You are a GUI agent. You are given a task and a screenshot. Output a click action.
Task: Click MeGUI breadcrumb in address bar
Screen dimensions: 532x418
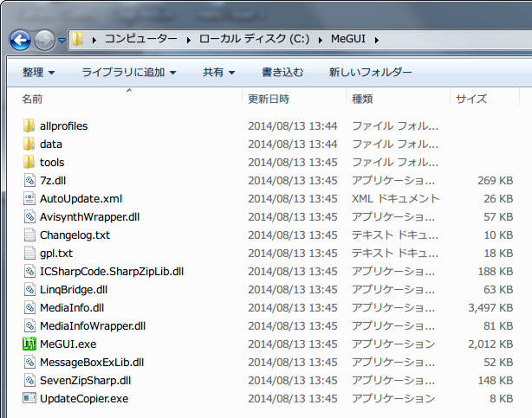(x=348, y=39)
